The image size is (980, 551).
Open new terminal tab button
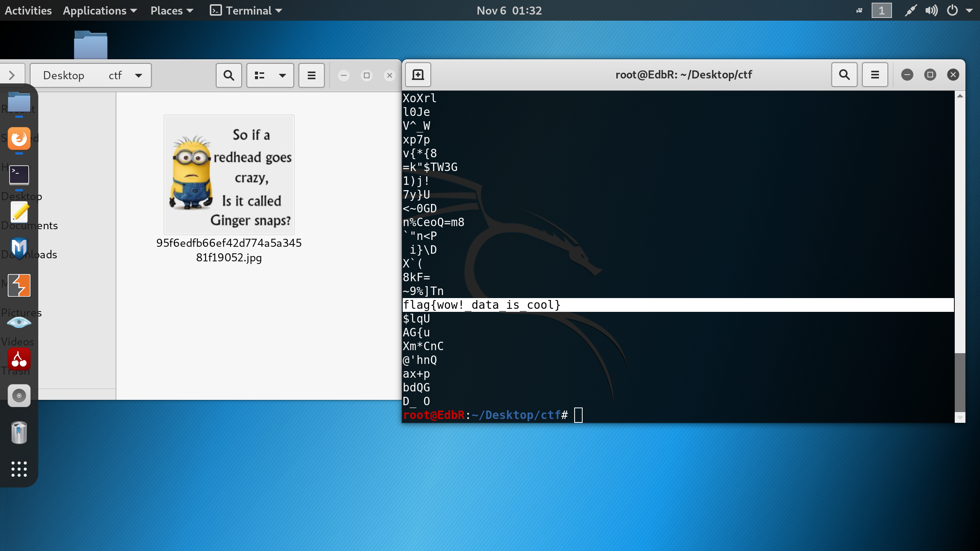tap(418, 75)
